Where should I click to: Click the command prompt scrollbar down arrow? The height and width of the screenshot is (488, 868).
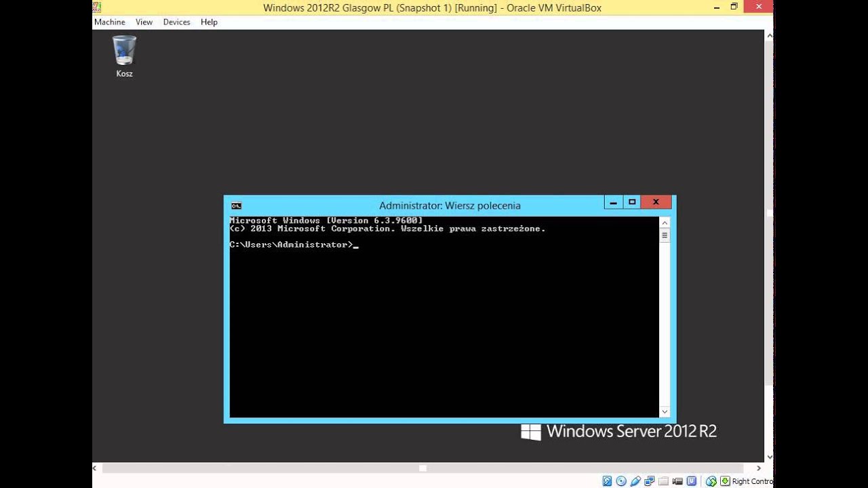(665, 411)
